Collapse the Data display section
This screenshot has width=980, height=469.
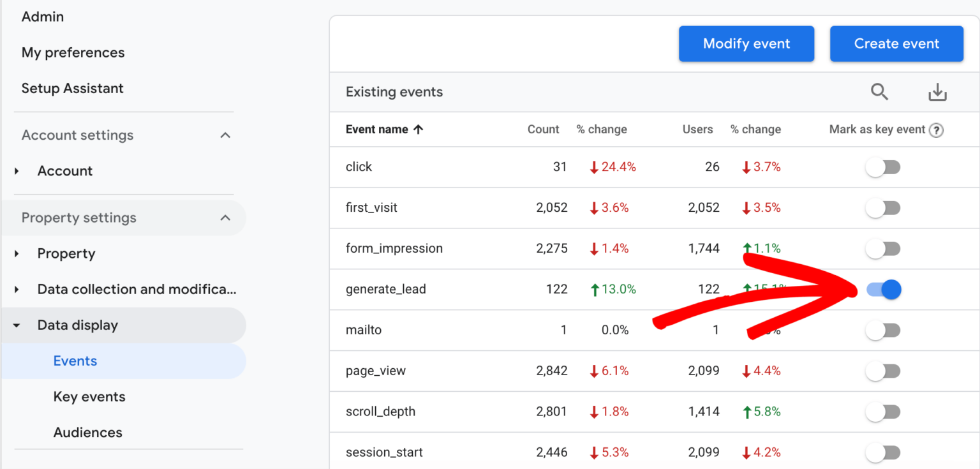16,325
